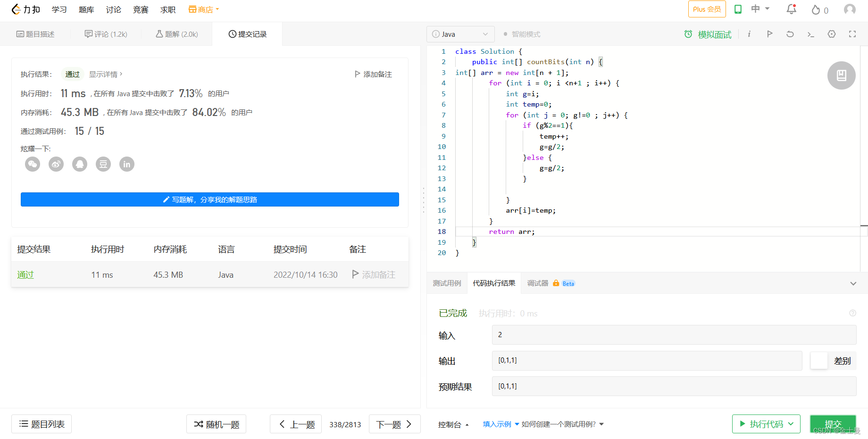
Task: Click the run play icon in editor toolbar
Action: pyautogui.click(x=770, y=34)
